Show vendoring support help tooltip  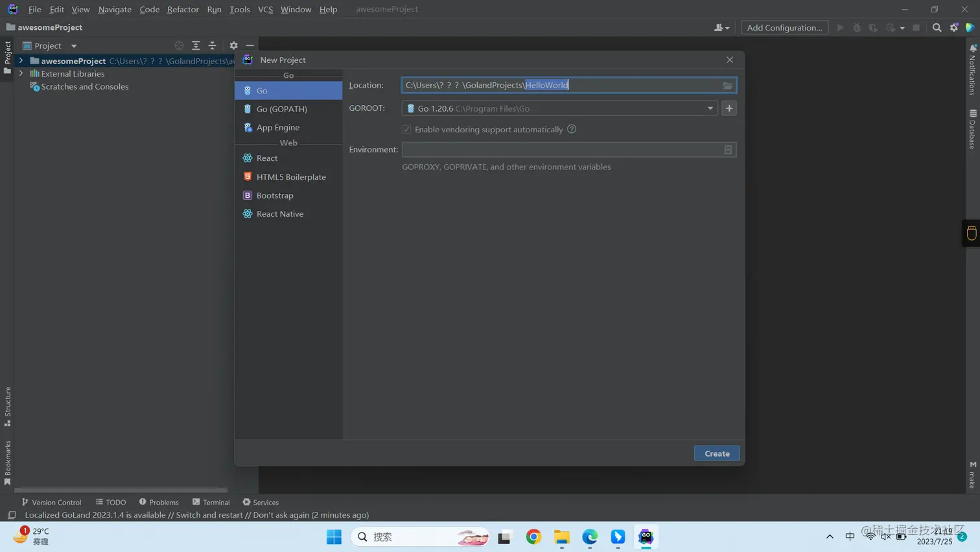click(x=572, y=129)
